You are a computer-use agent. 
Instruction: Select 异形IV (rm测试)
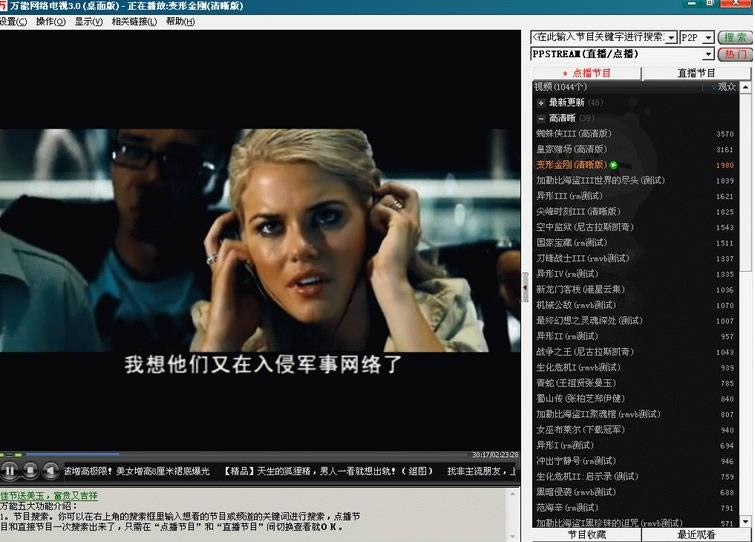[635, 274]
